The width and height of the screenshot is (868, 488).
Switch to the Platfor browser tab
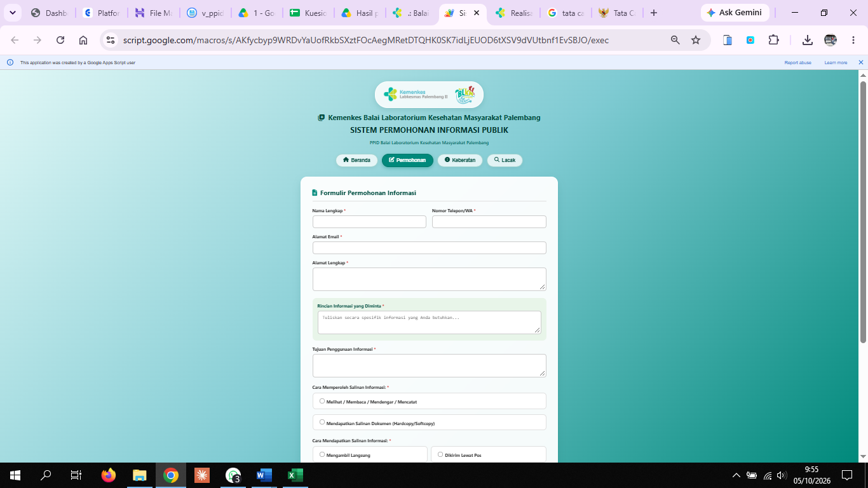[x=102, y=13]
